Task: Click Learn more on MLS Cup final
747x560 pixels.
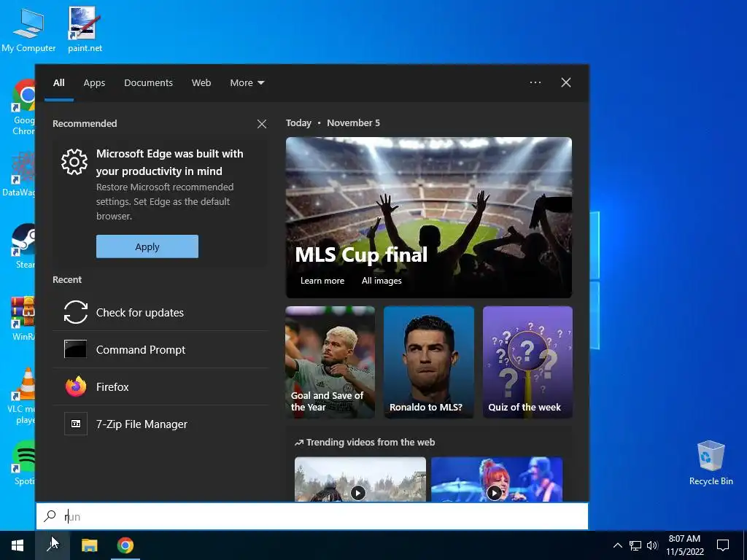Action: 322,281
